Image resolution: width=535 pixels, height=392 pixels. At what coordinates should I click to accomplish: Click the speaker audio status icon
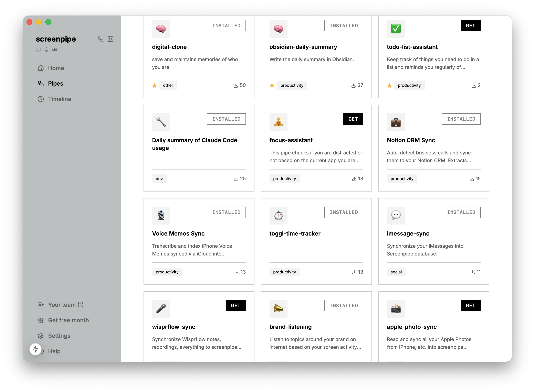point(55,50)
